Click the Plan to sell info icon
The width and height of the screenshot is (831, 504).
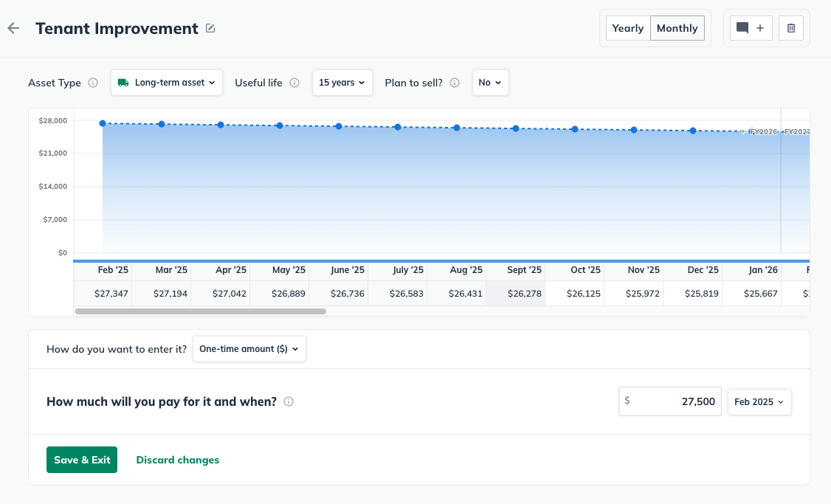[x=455, y=83]
